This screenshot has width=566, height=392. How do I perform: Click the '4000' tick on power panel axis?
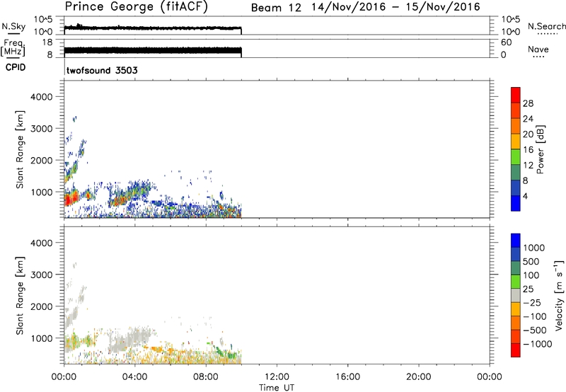[x=42, y=97]
